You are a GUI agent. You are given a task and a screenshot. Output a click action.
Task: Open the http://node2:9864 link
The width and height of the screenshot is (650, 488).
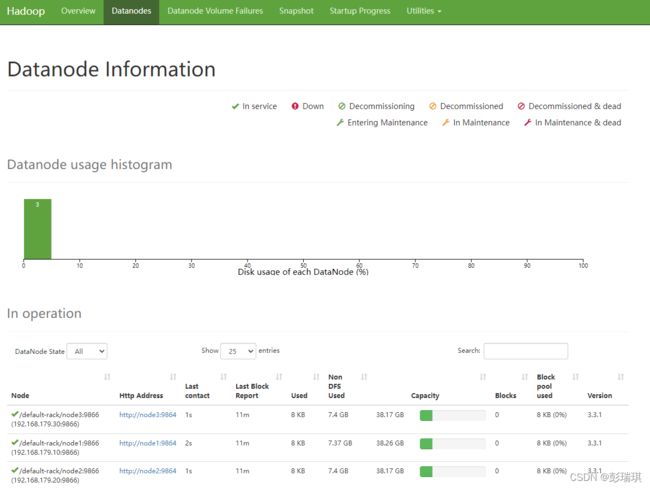148,471
